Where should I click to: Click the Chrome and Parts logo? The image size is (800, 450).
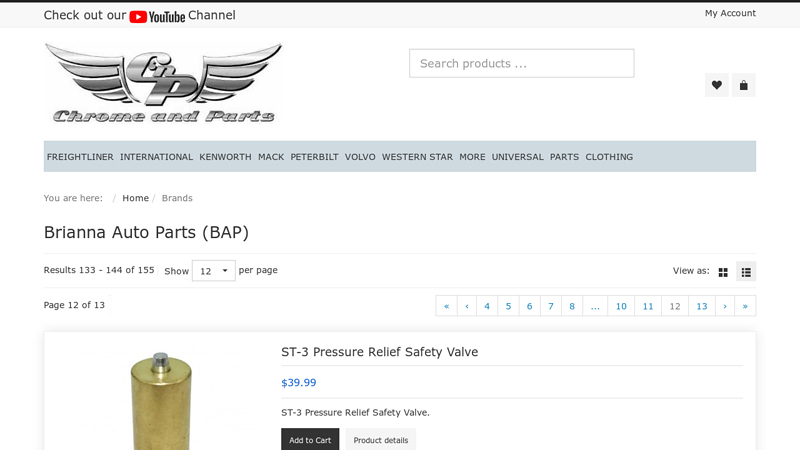[x=163, y=84]
